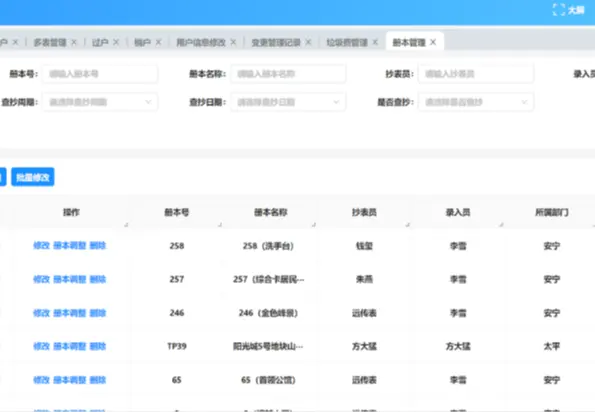595x413 pixels.
Task: Close the 销户 tab
Action: click(x=158, y=42)
